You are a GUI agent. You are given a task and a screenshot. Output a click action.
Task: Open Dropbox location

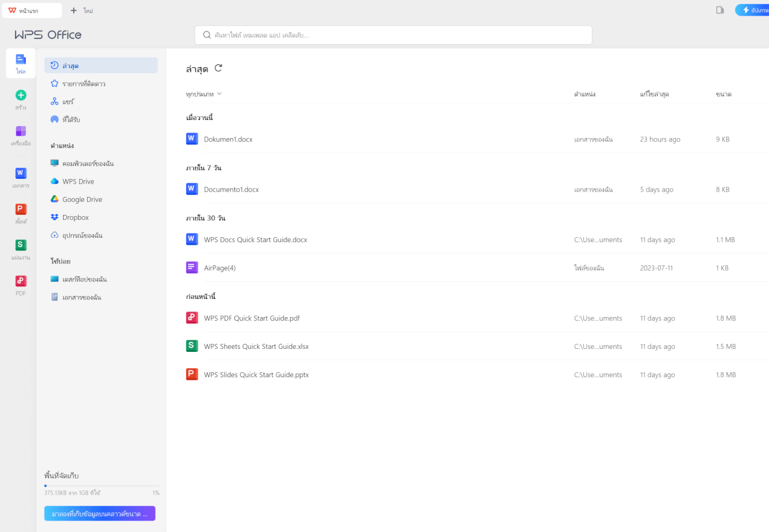pos(101,217)
